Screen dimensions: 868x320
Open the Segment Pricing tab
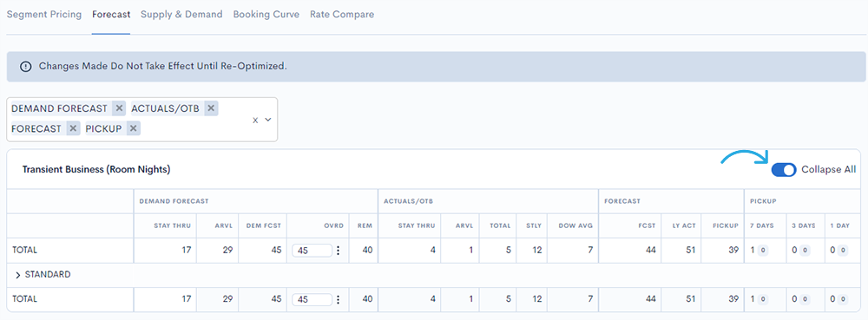[43, 15]
